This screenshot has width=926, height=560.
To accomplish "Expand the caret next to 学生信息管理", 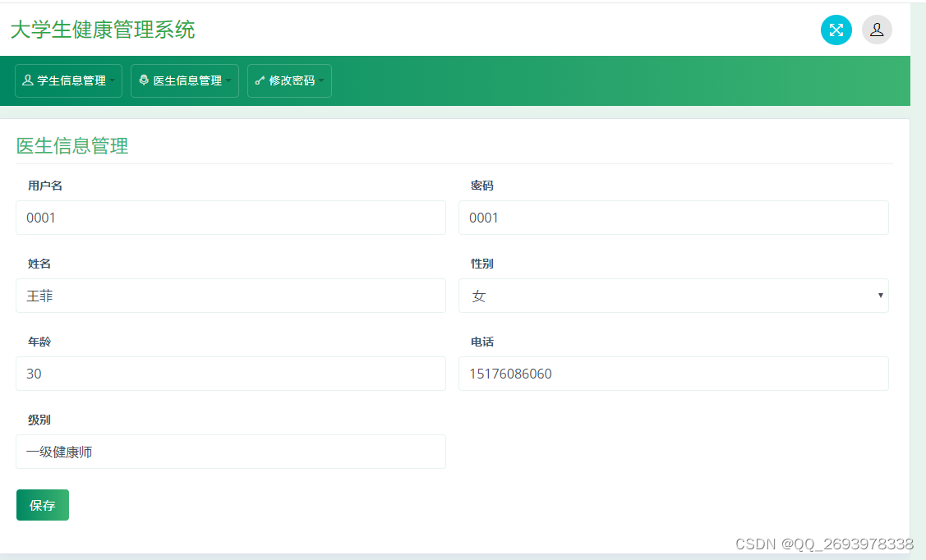I will (x=113, y=80).
